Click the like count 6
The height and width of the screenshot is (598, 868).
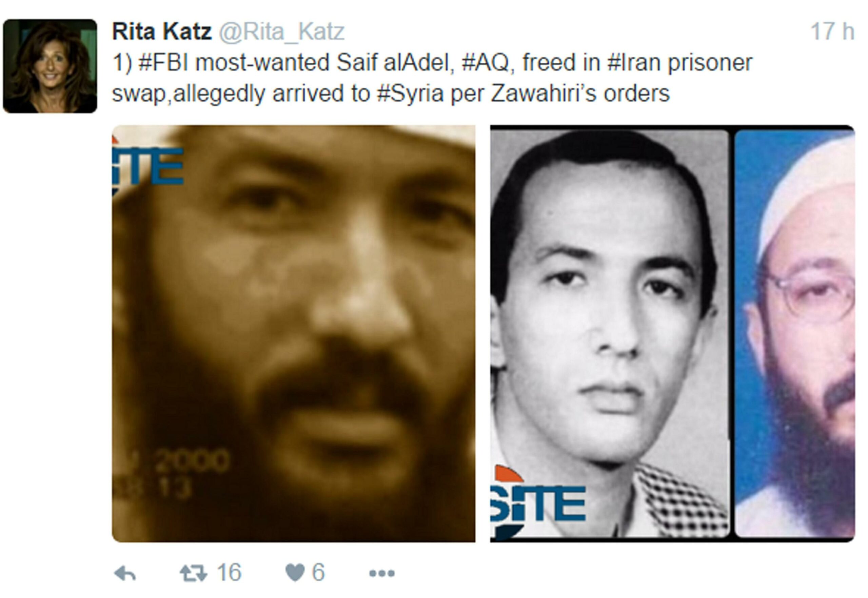[318, 573]
